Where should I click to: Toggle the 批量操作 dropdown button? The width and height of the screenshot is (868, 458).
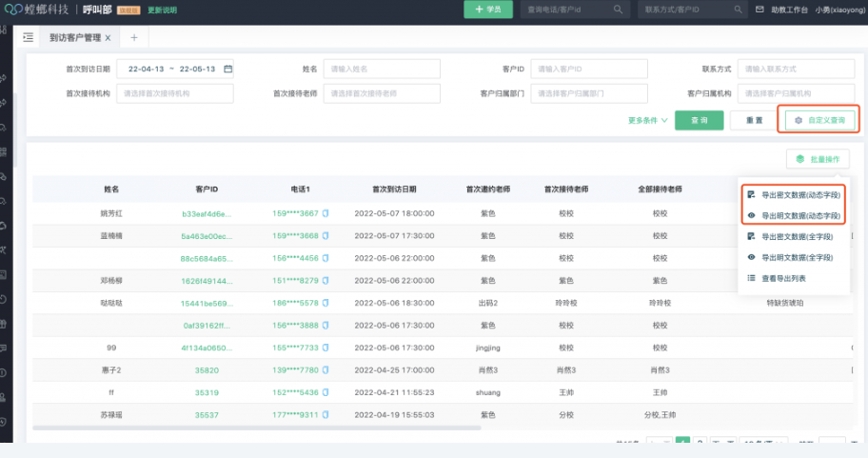[818, 159]
